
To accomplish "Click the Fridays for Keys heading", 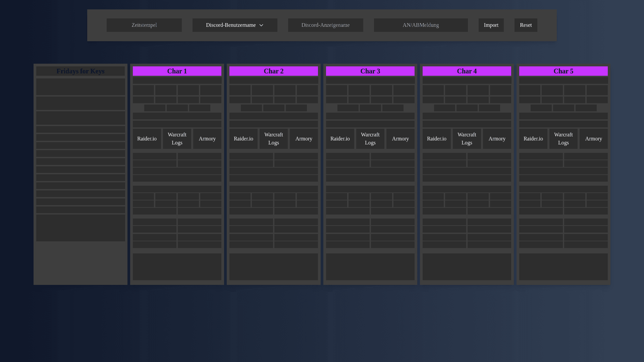I will [80, 71].
